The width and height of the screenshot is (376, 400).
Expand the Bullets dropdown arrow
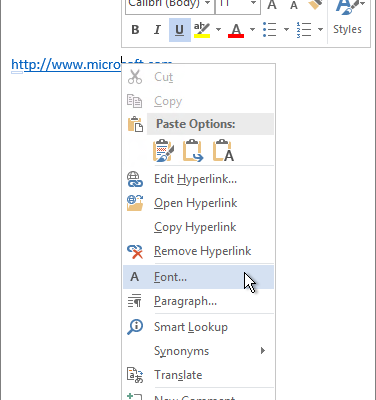[x=286, y=30]
